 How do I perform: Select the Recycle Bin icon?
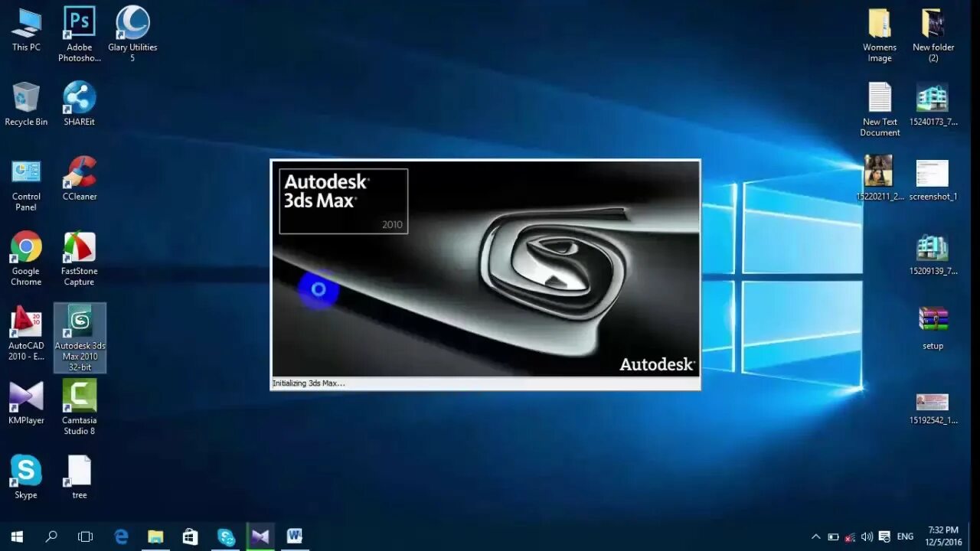[26, 104]
